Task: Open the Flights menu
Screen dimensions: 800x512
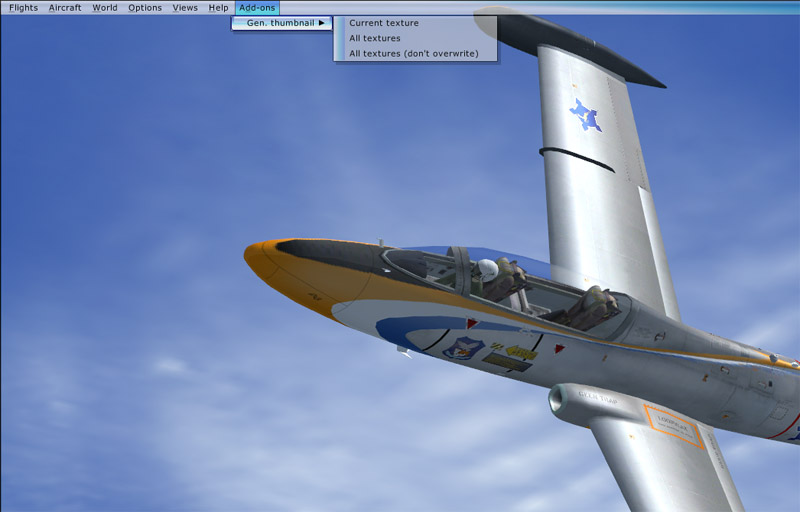Action: click(x=23, y=8)
